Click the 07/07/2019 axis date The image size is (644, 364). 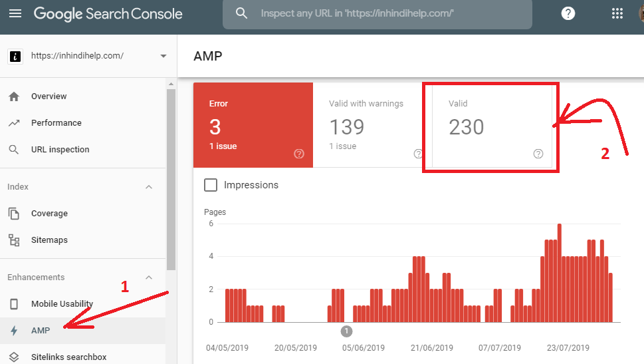tap(499, 348)
